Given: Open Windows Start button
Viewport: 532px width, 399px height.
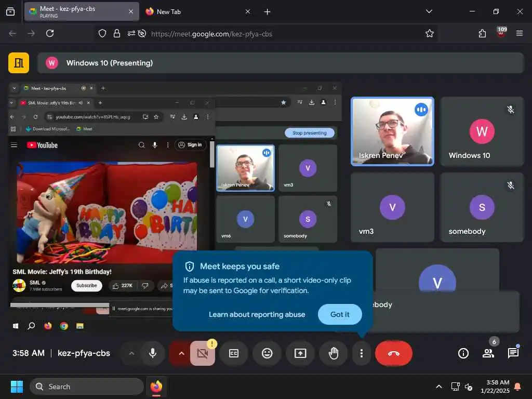Looking at the screenshot, I should point(17,387).
